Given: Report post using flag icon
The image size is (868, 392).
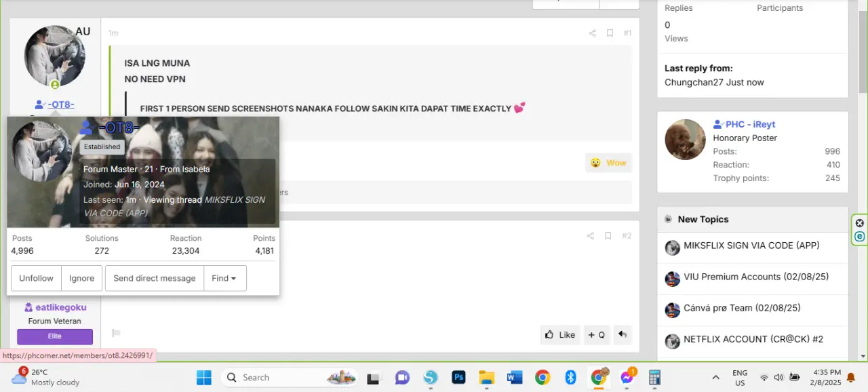Looking at the screenshot, I should (x=116, y=333).
